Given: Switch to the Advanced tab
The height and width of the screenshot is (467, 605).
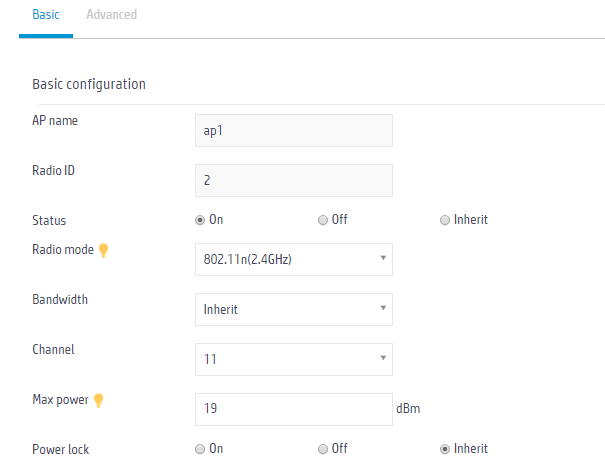Looking at the screenshot, I should click(x=112, y=15).
